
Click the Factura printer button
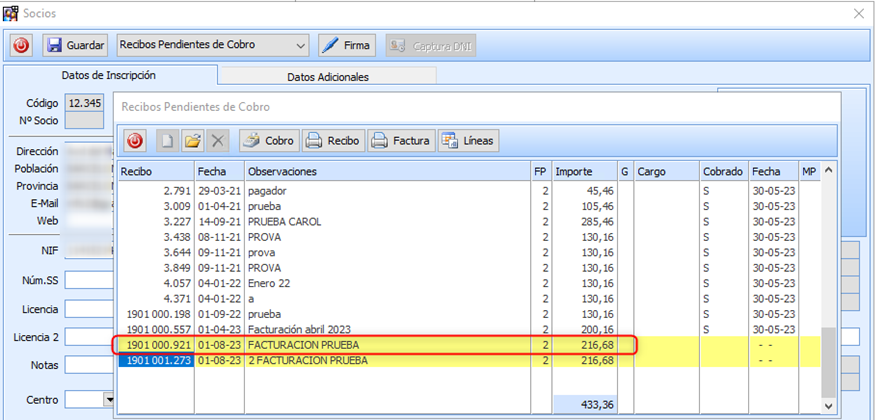(400, 141)
